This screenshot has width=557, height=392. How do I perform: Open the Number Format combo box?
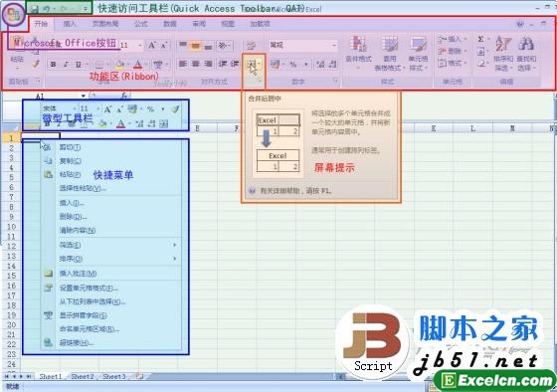point(302,45)
